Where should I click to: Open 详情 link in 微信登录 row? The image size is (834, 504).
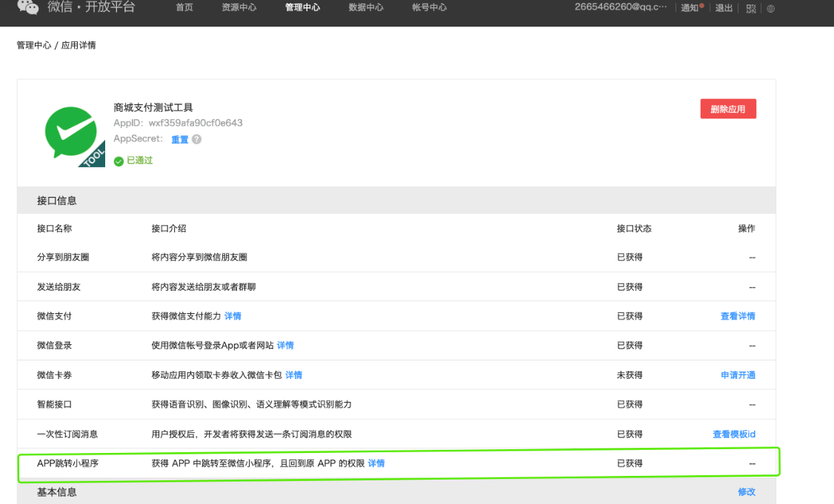(286, 346)
